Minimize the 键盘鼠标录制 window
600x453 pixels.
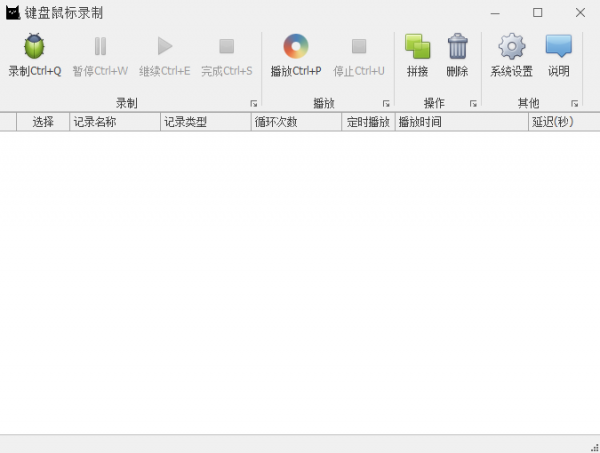click(495, 13)
